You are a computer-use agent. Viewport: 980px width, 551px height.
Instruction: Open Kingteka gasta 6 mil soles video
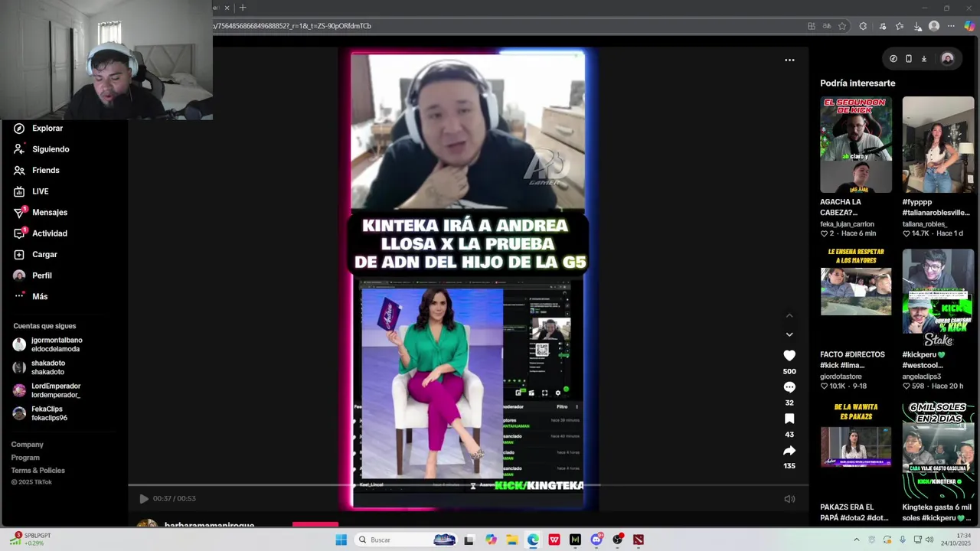click(938, 449)
